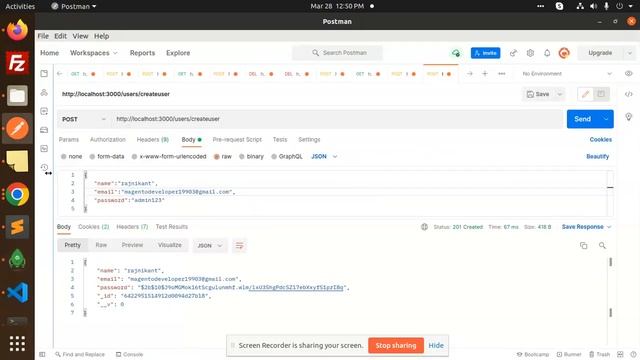Open the response Cookies (2) tab
This screenshot has width=640, height=360.
93,227
